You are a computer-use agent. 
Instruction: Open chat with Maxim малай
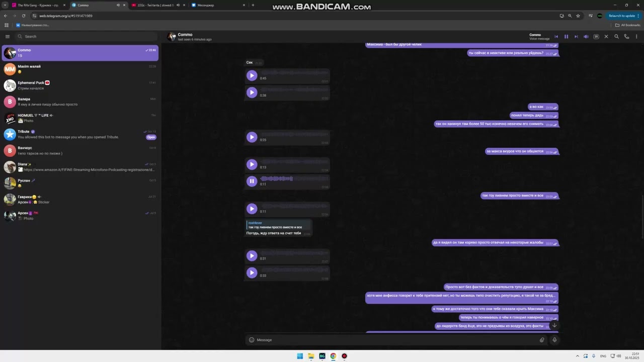pyautogui.click(x=80, y=69)
